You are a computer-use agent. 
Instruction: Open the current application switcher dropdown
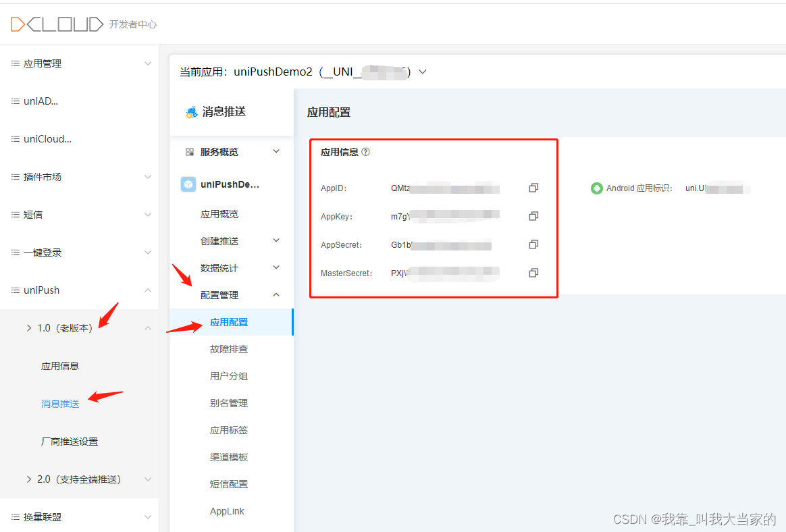(422, 72)
